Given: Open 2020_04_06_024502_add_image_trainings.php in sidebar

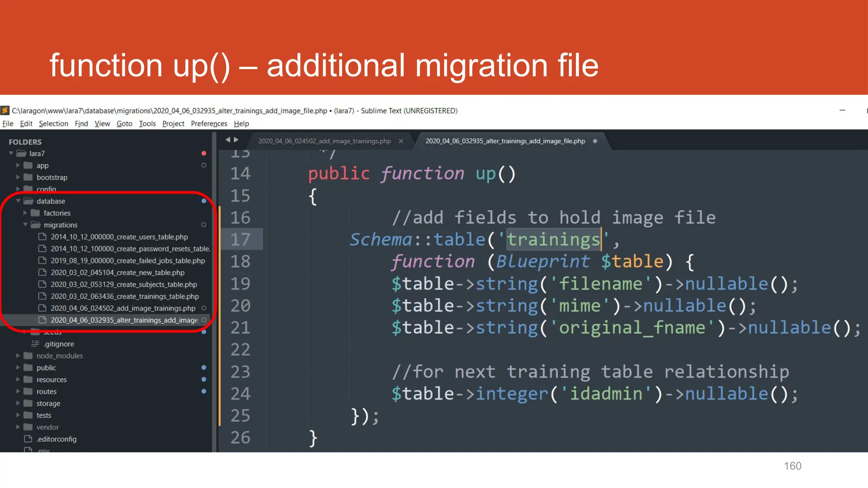Looking at the screenshot, I should coord(123,308).
